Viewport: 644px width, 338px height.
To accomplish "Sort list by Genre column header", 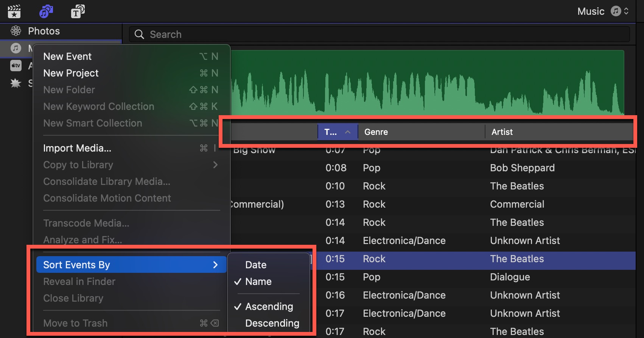I will pos(421,132).
